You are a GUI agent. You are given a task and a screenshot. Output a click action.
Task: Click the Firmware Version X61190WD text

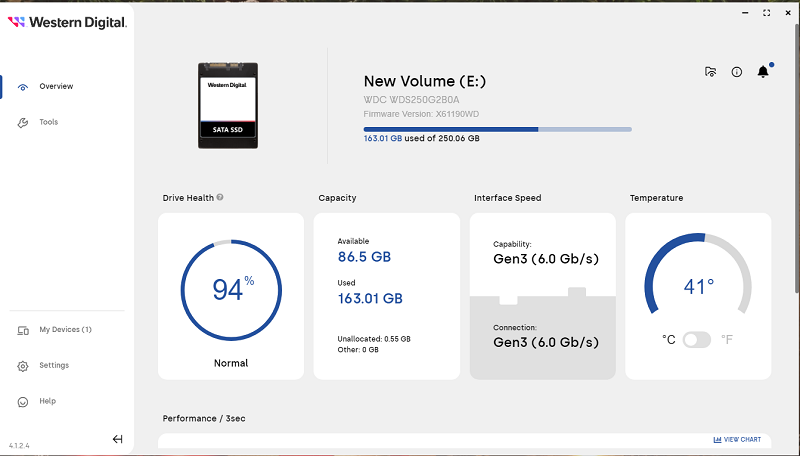click(x=421, y=114)
